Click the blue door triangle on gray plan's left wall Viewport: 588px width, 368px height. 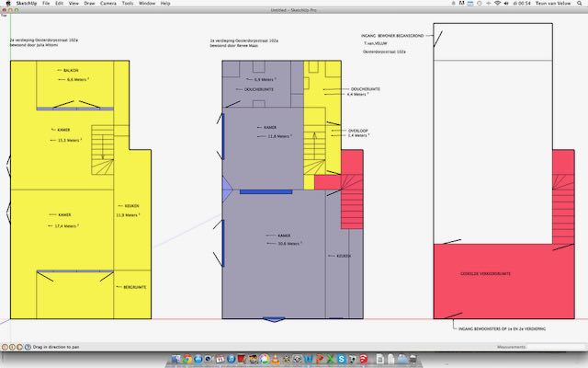227,190
